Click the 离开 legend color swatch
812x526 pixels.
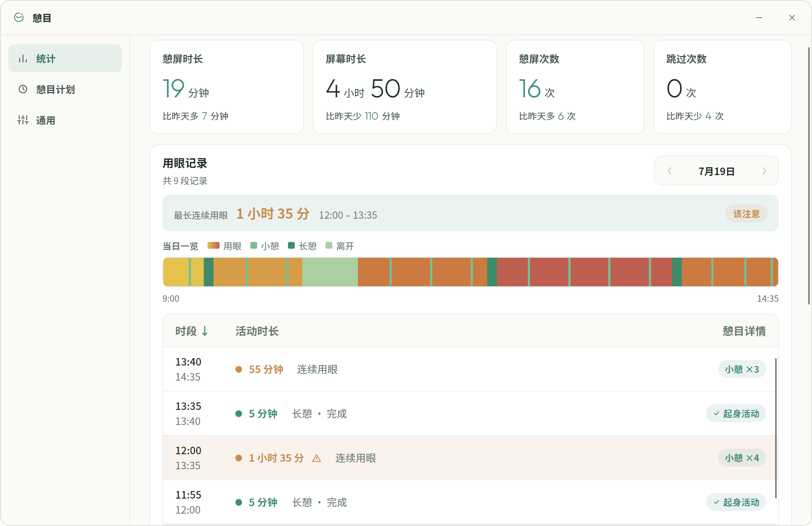[329, 246]
